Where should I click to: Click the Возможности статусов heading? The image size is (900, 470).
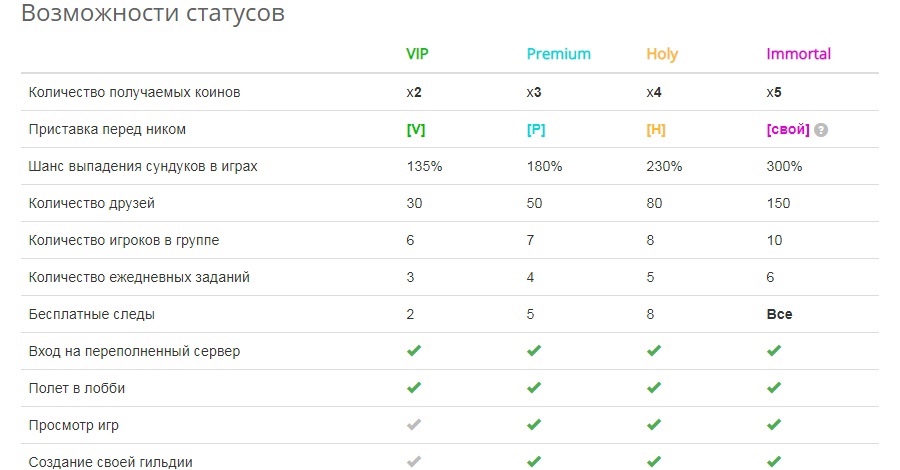point(153,13)
